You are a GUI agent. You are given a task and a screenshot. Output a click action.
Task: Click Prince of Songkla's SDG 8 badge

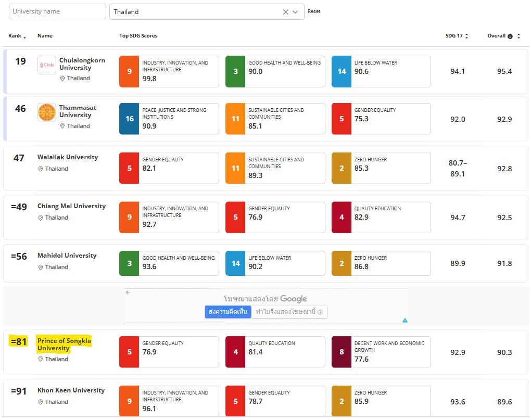[x=342, y=352]
